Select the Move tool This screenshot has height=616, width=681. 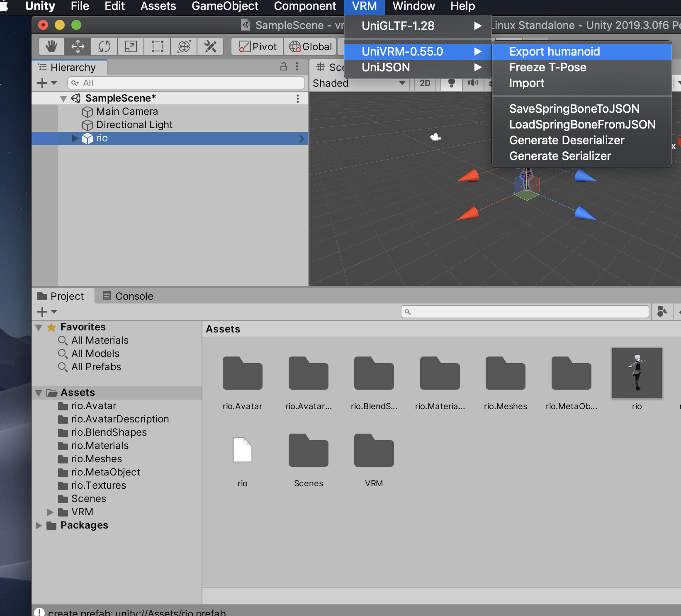pos(78,46)
